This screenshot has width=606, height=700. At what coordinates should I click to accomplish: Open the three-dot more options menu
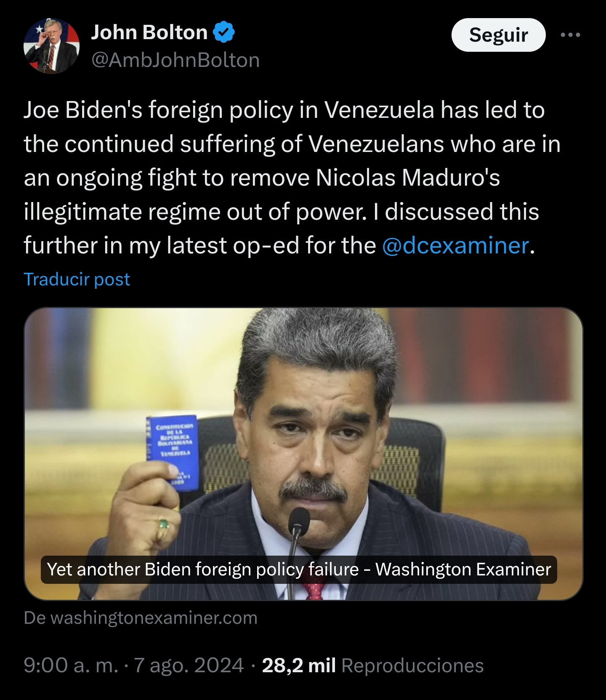coord(571,35)
